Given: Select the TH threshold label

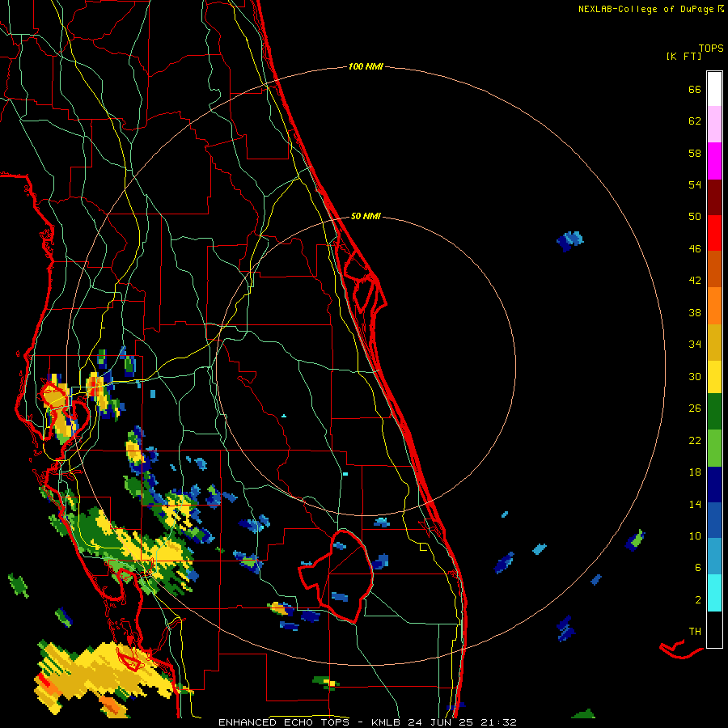Looking at the screenshot, I should pyautogui.click(x=695, y=632).
